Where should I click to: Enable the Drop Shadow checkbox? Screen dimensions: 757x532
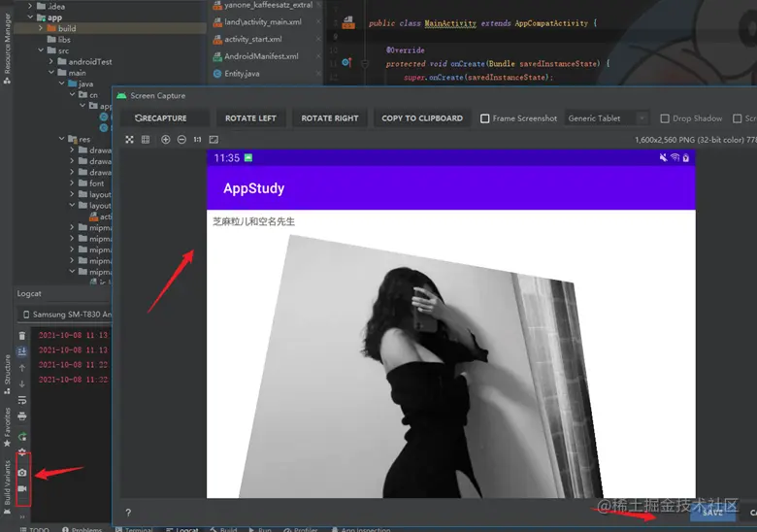pos(665,118)
